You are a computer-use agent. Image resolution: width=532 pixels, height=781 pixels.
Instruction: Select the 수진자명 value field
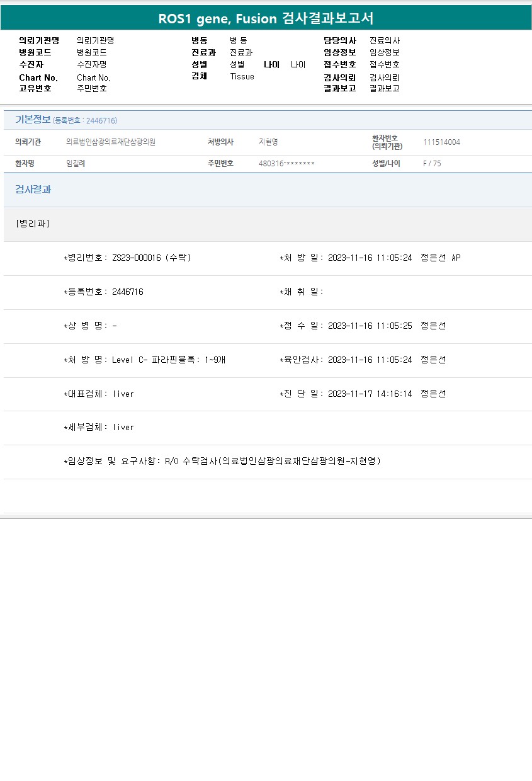click(91, 64)
